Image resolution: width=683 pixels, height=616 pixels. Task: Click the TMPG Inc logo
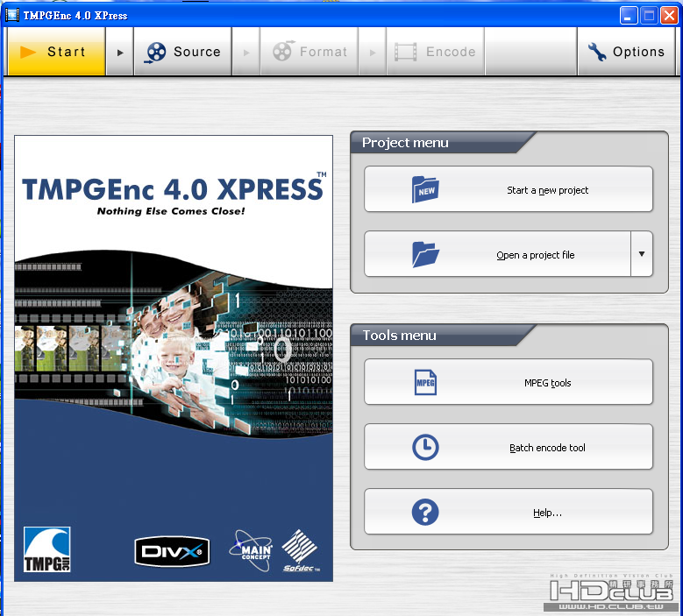pyautogui.click(x=47, y=549)
